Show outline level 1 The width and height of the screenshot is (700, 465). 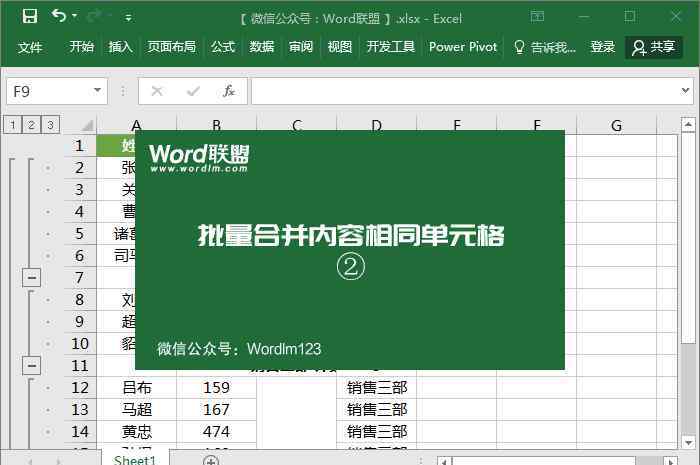pos(12,125)
